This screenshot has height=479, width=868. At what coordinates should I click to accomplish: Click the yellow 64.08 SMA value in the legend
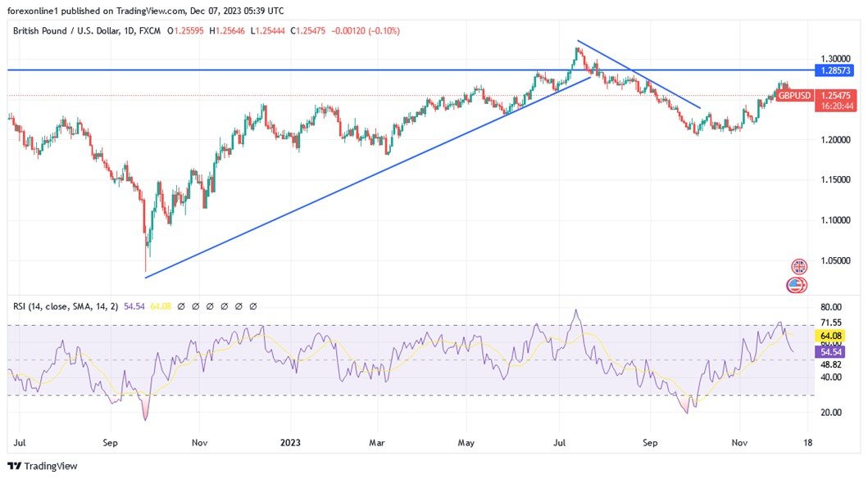pyautogui.click(x=160, y=306)
